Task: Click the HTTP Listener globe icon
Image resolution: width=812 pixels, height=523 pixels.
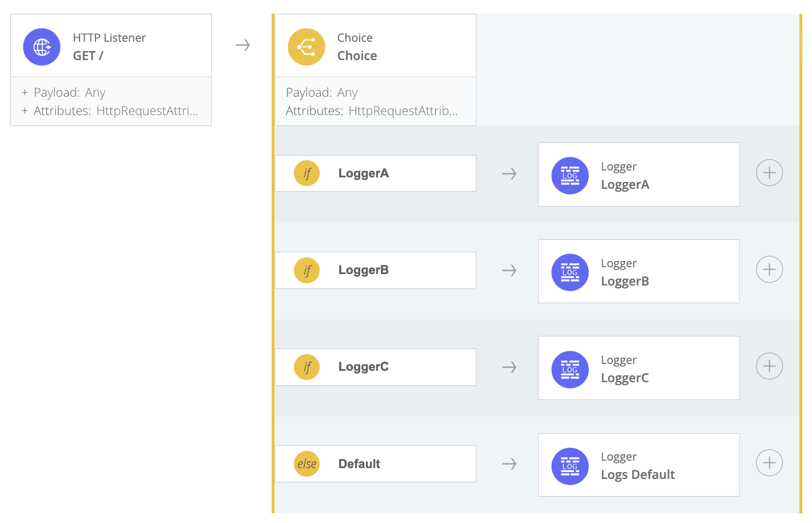Action: pyautogui.click(x=42, y=47)
